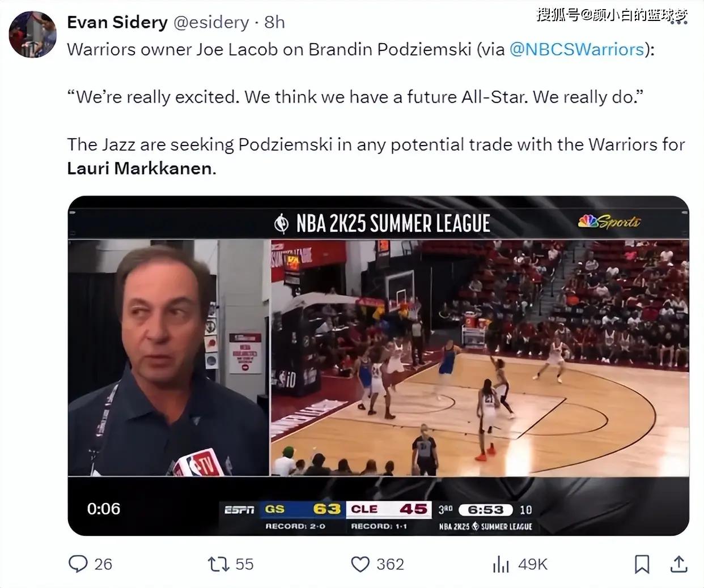Viewport: 704px width, 588px height.
Task: Share the tweet with the upload icon
Action: pos(679,564)
